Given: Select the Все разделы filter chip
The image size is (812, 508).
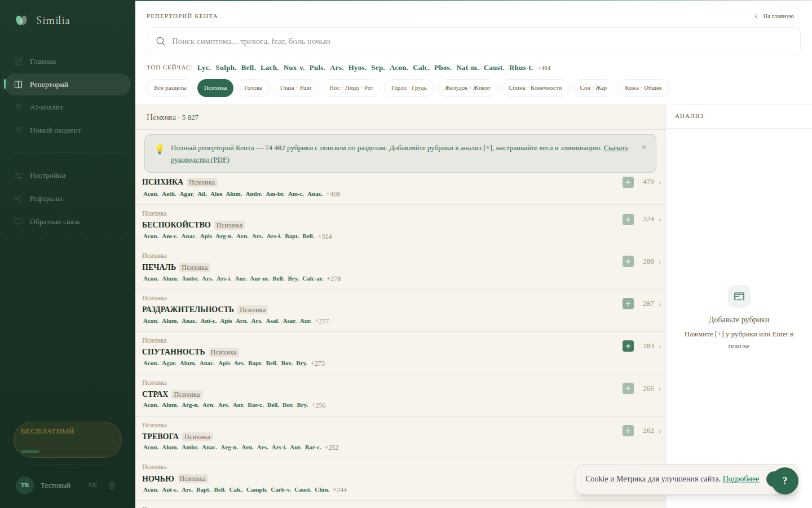Looking at the screenshot, I should click(x=170, y=88).
